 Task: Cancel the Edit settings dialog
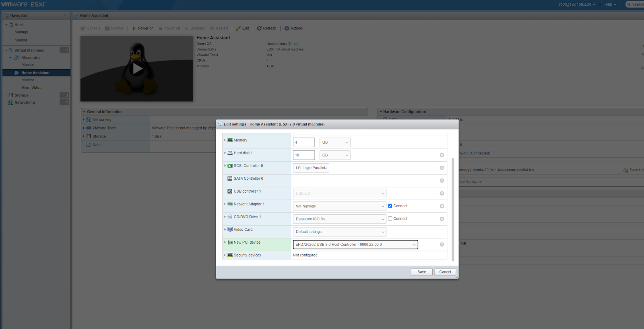pyautogui.click(x=445, y=272)
